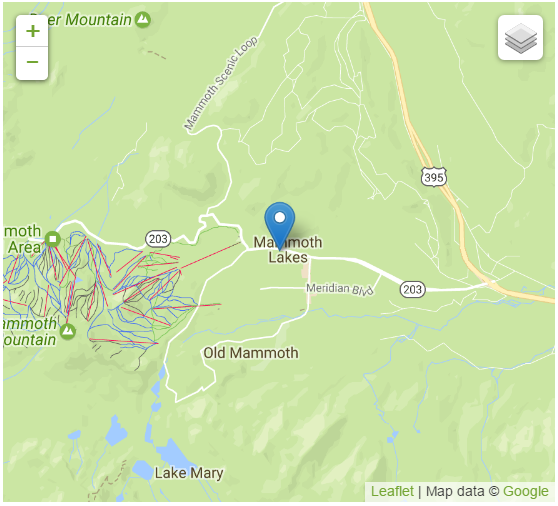This screenshot has width=558, height=506.
Task: Click the Deer Mountain peak icon
Action: point(143,20)
